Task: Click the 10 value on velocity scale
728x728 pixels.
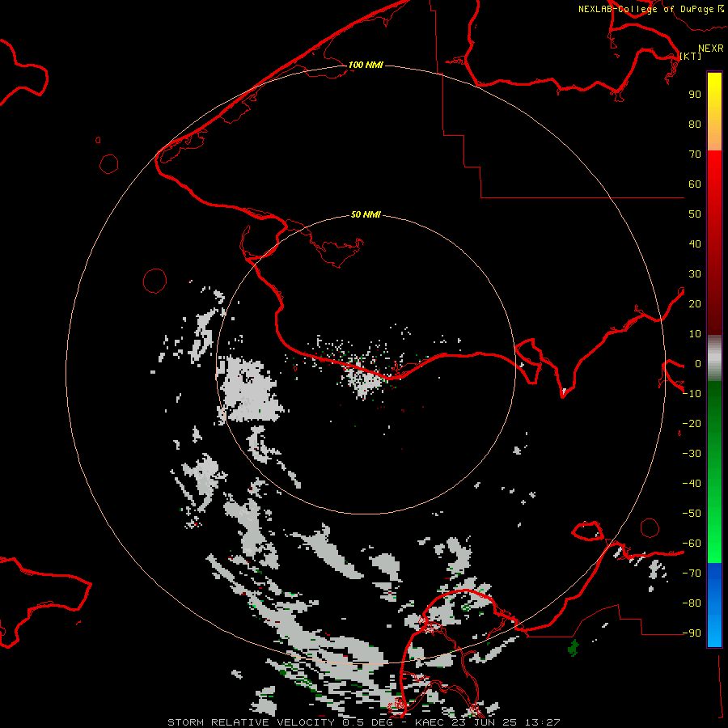Action: [695, 334]
